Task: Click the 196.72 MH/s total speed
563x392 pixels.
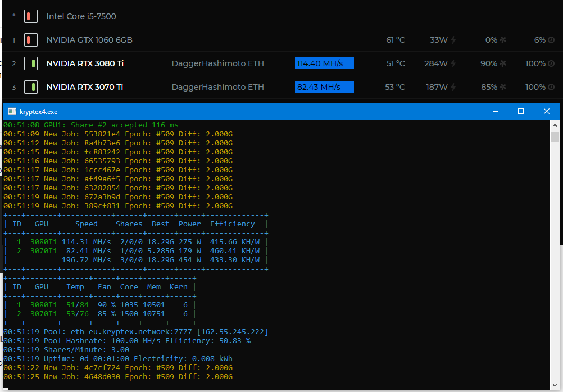Action: tap(86, 260)
